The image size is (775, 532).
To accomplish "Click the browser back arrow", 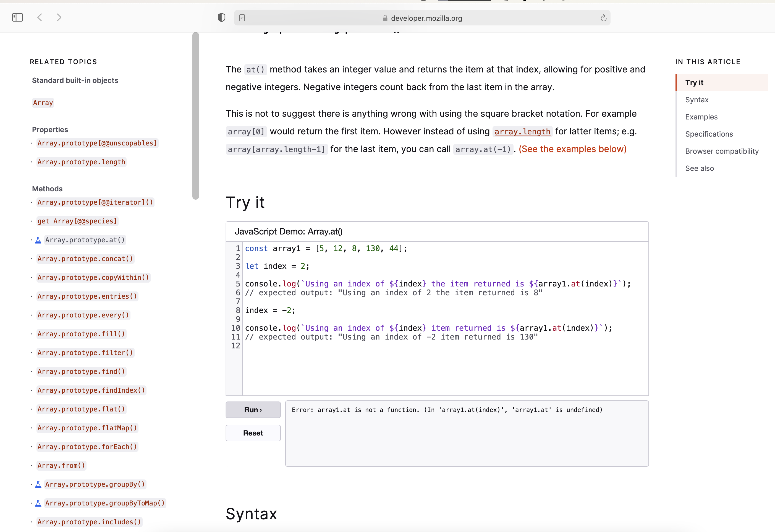I will point(40,17).
